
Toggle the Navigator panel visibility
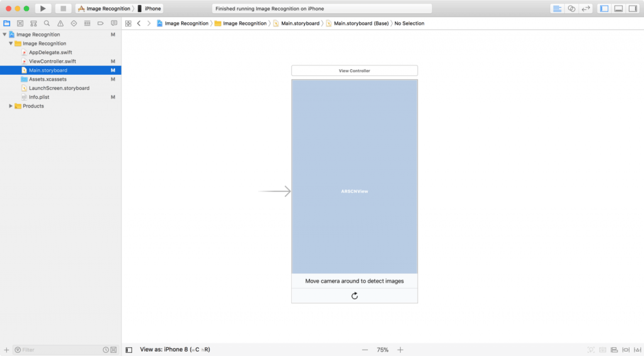coord(604,9)
